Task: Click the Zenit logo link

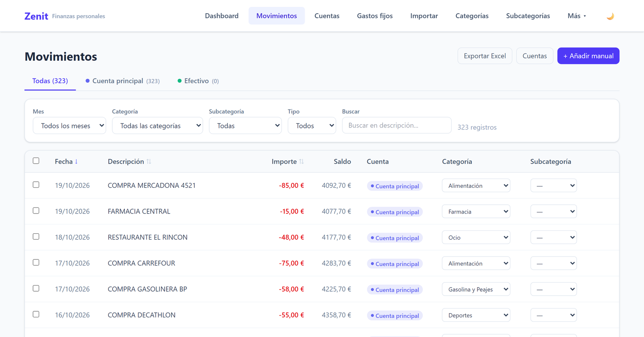Action: click(x=36, y=16)
